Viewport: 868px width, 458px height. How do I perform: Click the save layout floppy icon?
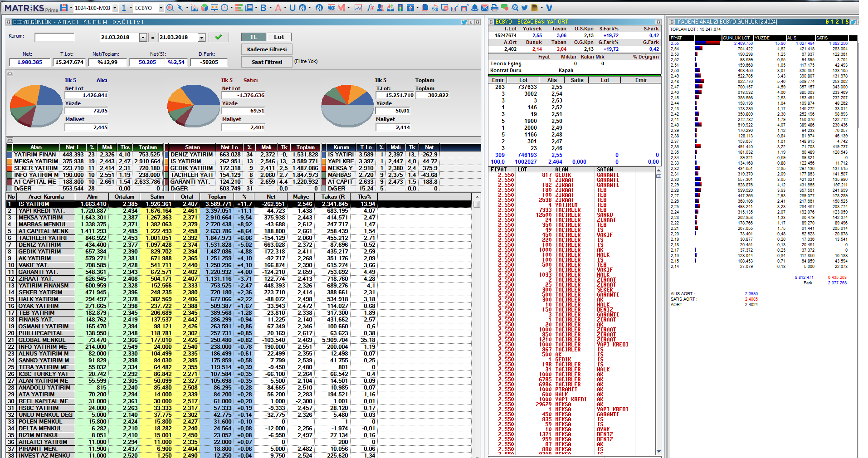tap(63, 8)
